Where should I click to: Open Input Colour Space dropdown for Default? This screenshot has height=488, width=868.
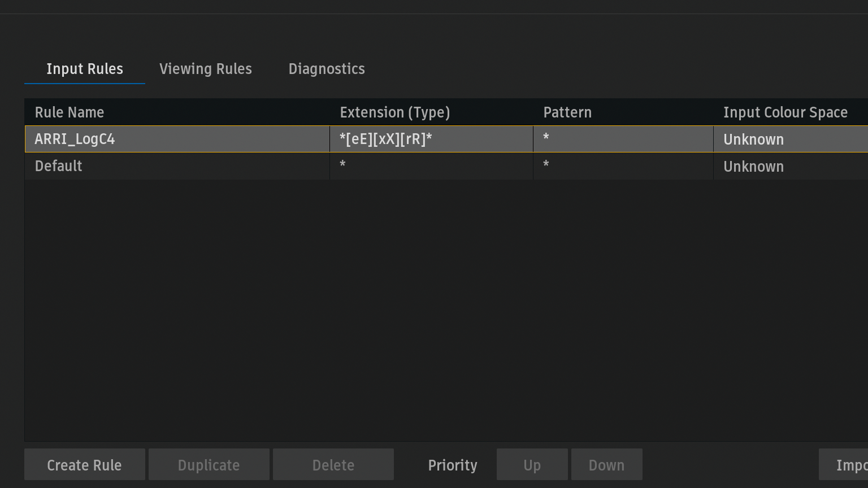[x=790, y=166]
